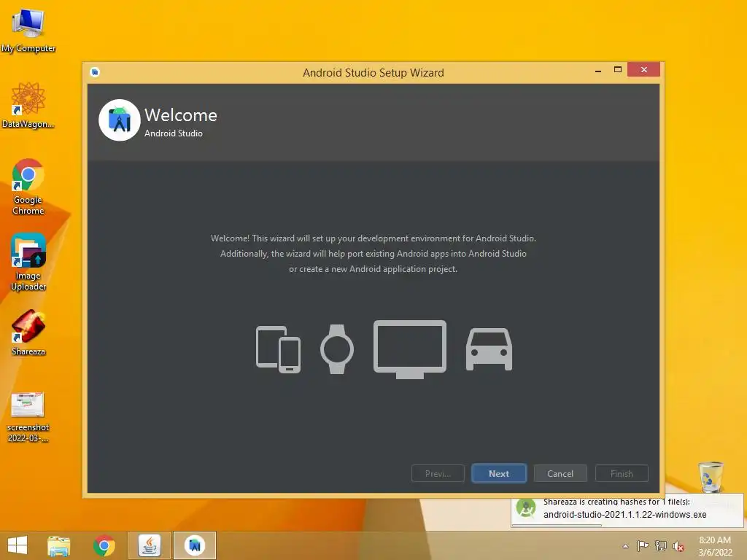Click the TV monitor icon

click(x=410, y=349)
